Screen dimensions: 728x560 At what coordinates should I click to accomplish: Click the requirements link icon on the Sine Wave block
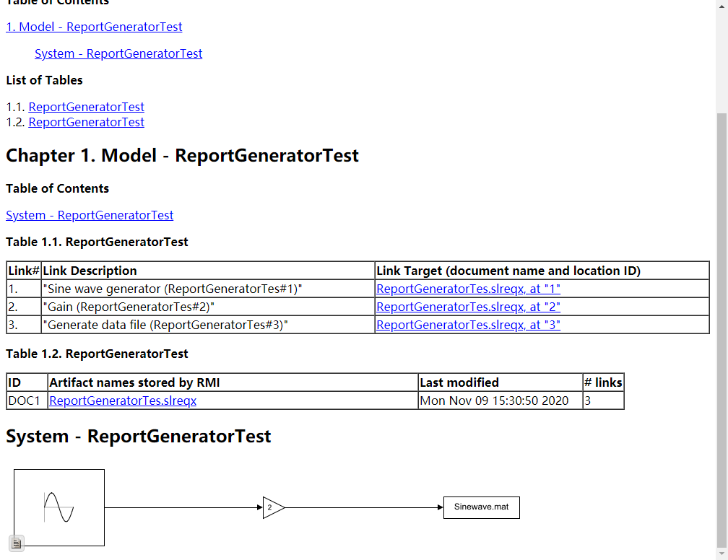pyautogui.click(x=16, y=543)
